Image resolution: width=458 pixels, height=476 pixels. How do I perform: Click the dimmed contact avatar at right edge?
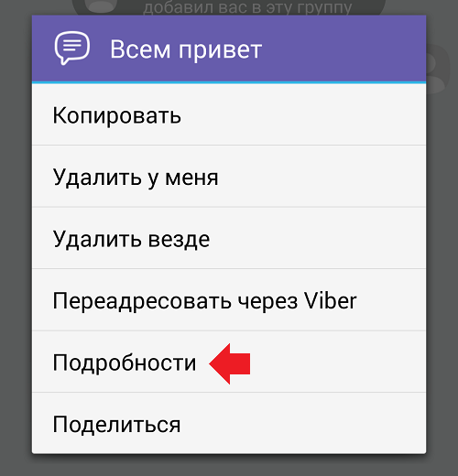pyautogui.click(x=438, y=69)
